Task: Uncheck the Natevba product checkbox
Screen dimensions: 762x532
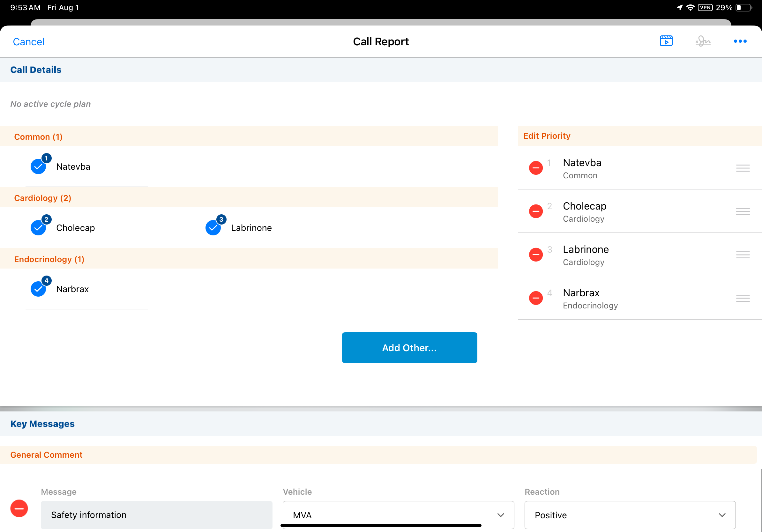Action: 39,166
